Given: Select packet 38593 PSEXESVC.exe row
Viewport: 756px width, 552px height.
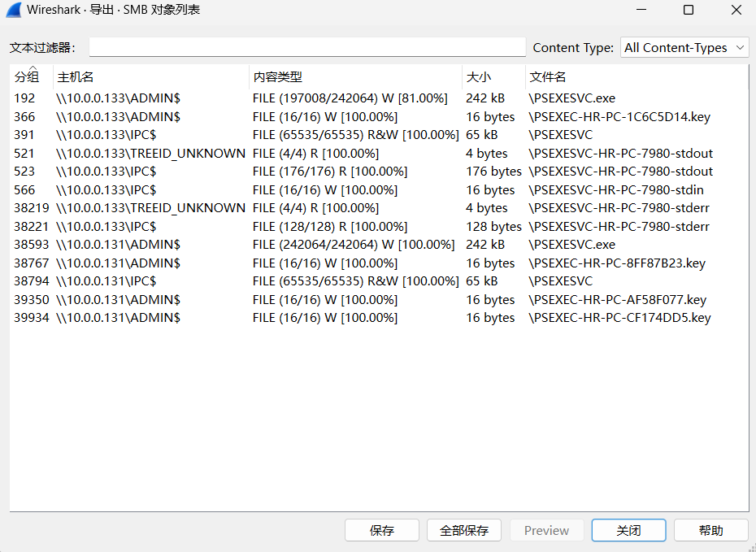Looking at the screenshot, I should (379, 245).
